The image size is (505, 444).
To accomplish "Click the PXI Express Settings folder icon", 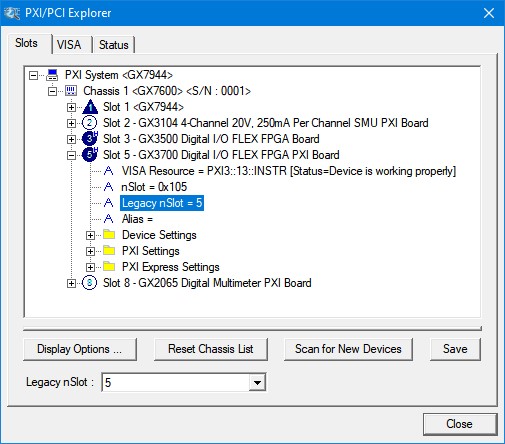I will 109,266.
